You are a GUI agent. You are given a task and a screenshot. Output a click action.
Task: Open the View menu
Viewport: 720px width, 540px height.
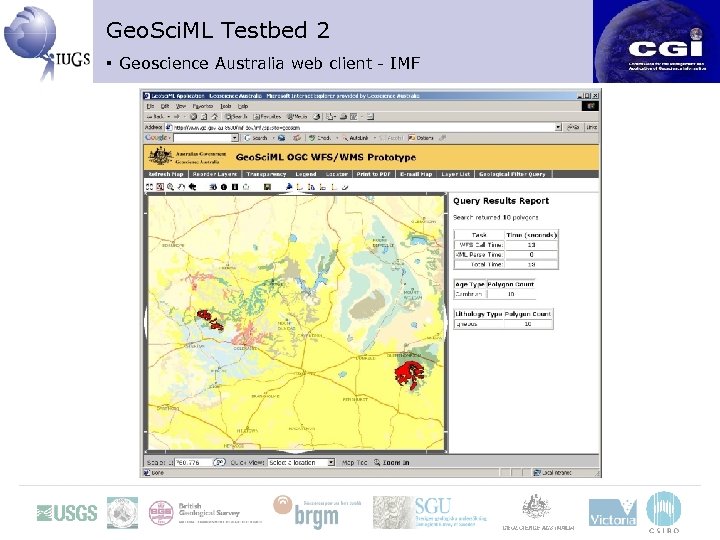point(181,106)
